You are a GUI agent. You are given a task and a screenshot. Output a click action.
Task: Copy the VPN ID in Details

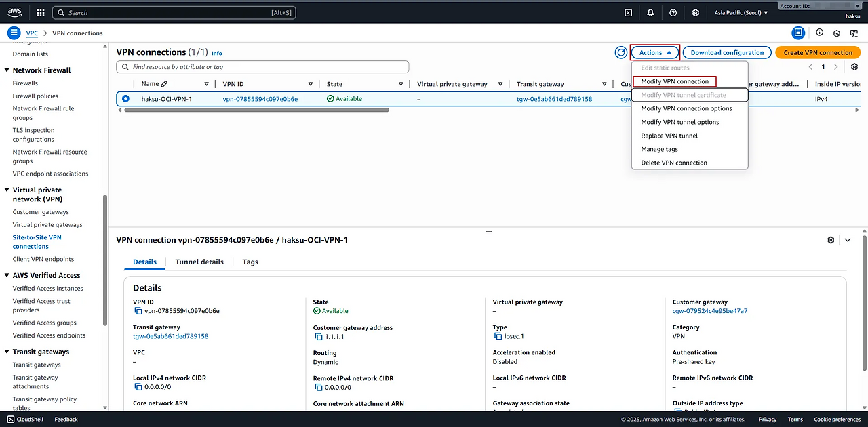click(138, 311)
